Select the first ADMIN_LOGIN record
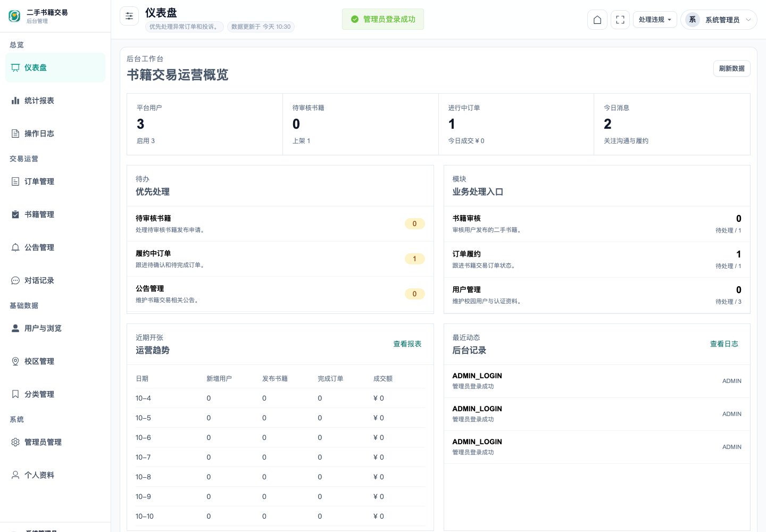This screenshot has height=532, width=766. coord(597,381)
